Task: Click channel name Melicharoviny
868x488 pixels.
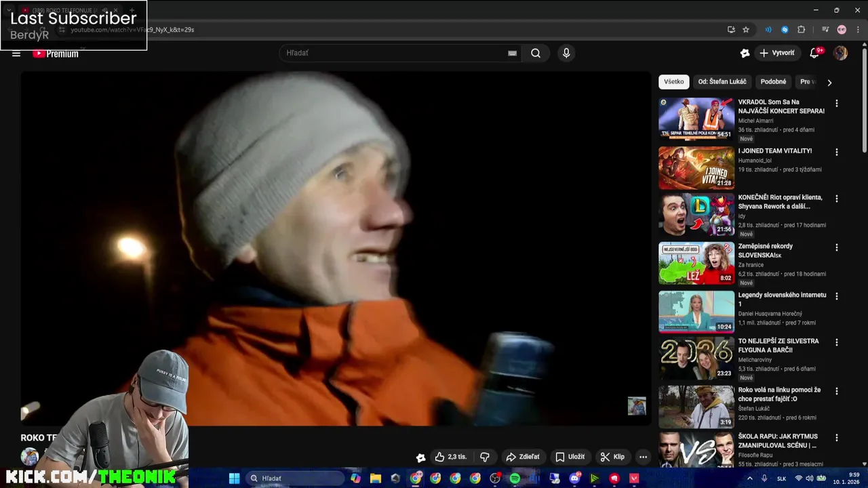Action: [x=755, y=360]
